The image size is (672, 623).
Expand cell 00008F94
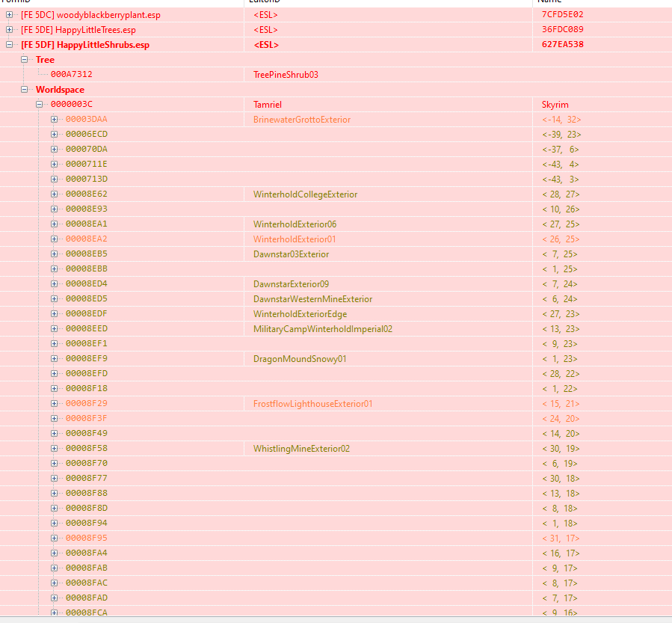[x=54, y=523]
